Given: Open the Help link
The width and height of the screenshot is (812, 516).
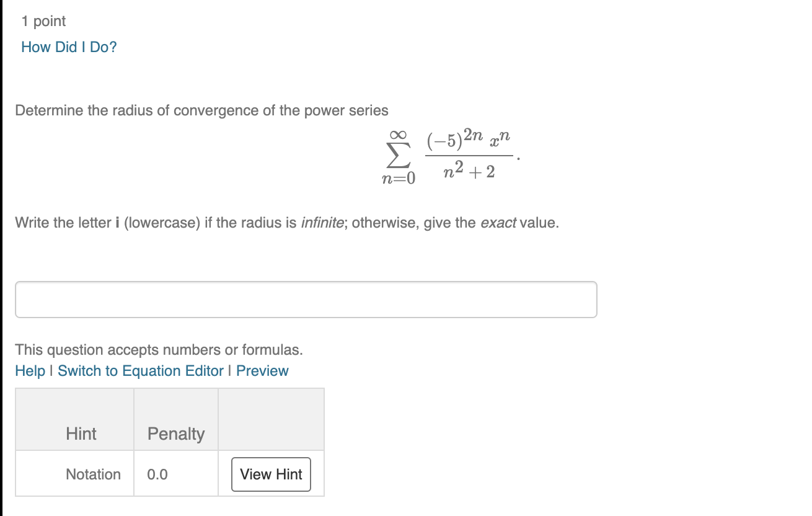Looking at the screenshot, I should (x=30, y=371).
